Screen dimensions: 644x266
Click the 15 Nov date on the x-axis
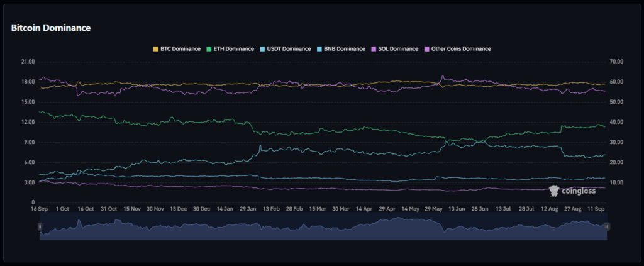coord(132,209)
